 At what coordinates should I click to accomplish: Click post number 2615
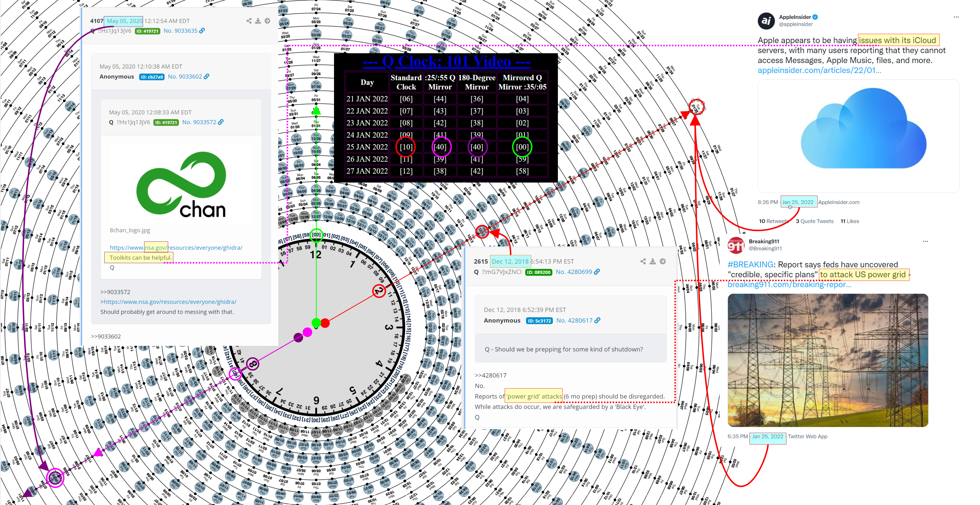tap(481, 262)
